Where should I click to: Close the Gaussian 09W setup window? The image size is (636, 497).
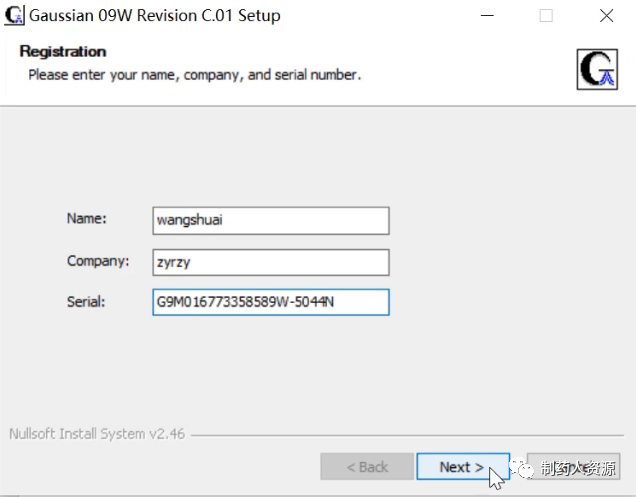(606, 16)
